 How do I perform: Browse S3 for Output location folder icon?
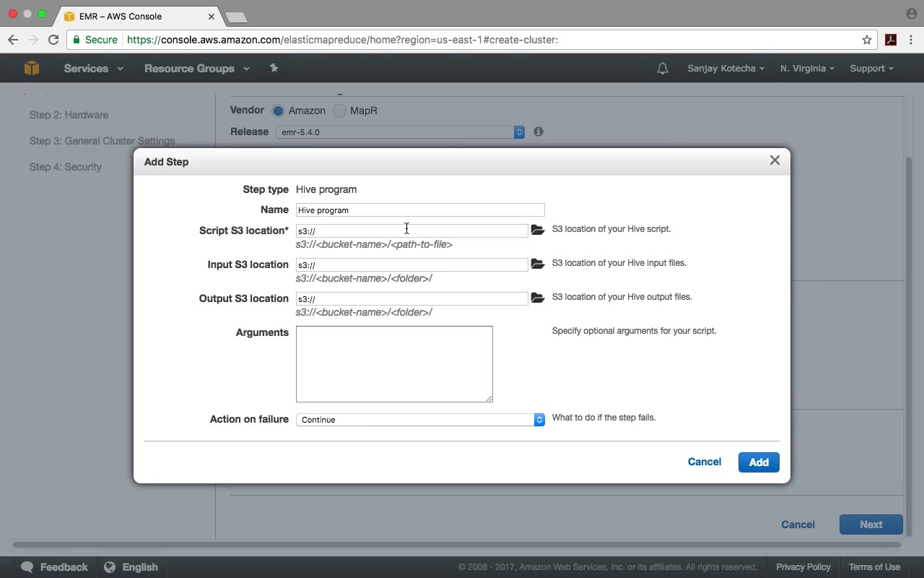pyautogui.click(x=537, y=298)
